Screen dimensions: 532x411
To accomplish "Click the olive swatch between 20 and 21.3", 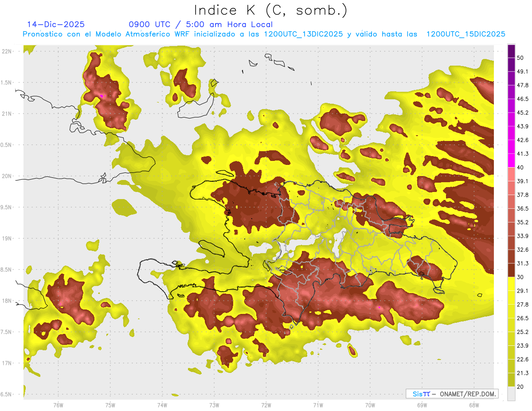I will click(x=511, y=380).
